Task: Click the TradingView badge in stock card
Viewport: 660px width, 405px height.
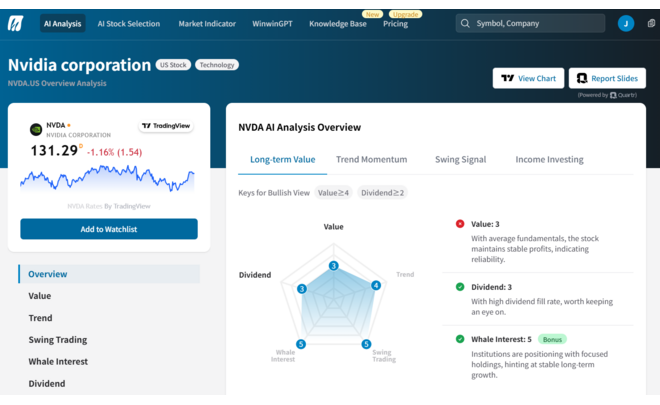Action: tap(165, 126)
